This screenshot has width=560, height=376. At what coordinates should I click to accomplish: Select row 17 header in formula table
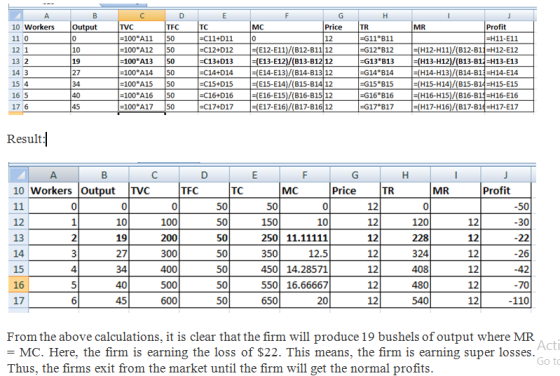pos(15,106)
